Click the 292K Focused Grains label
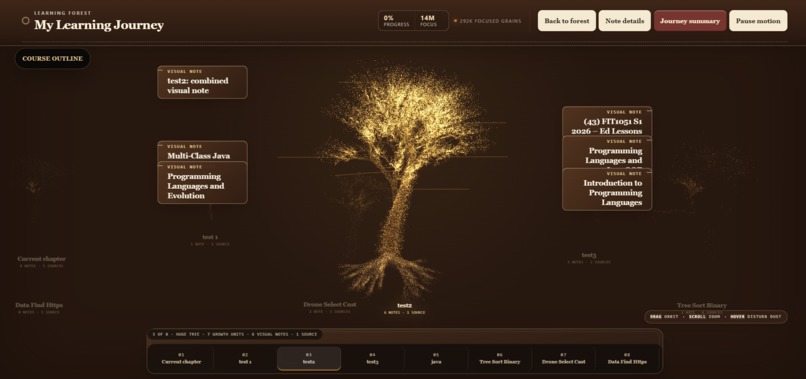 (x=487, y=21)
